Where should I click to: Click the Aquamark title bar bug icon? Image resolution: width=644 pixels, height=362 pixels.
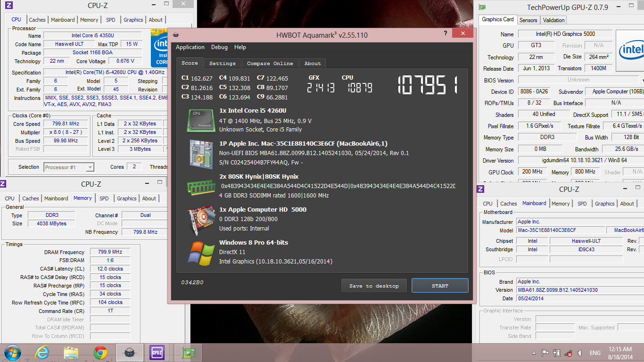(176, 35)
